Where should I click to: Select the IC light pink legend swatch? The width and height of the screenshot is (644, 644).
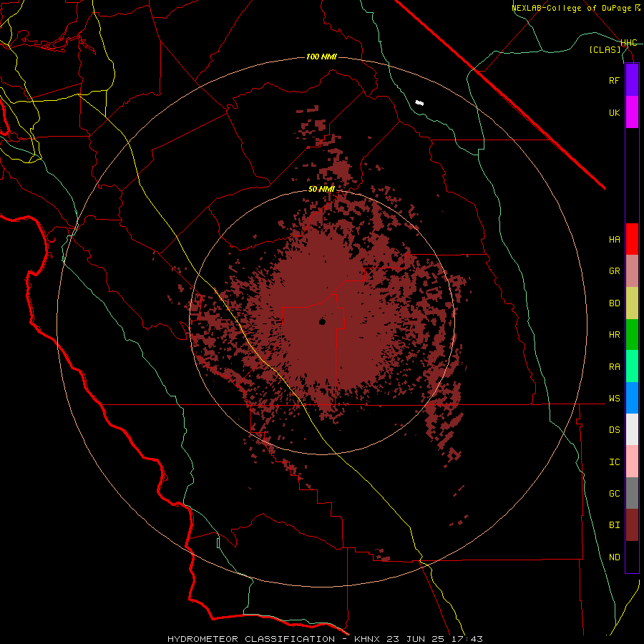tap(632, 462)
